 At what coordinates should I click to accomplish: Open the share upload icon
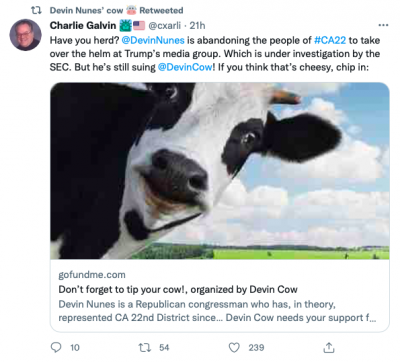tap(329, 348)
